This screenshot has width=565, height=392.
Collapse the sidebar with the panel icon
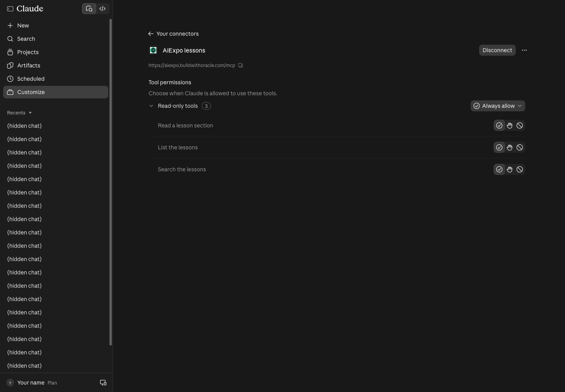10,9
